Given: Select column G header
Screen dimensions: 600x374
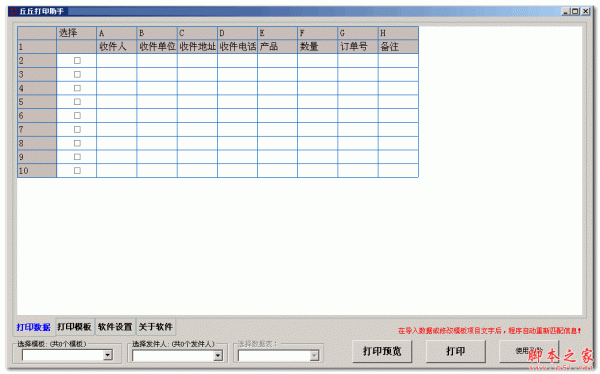Looking at the screenshot, I should [358, 33].
